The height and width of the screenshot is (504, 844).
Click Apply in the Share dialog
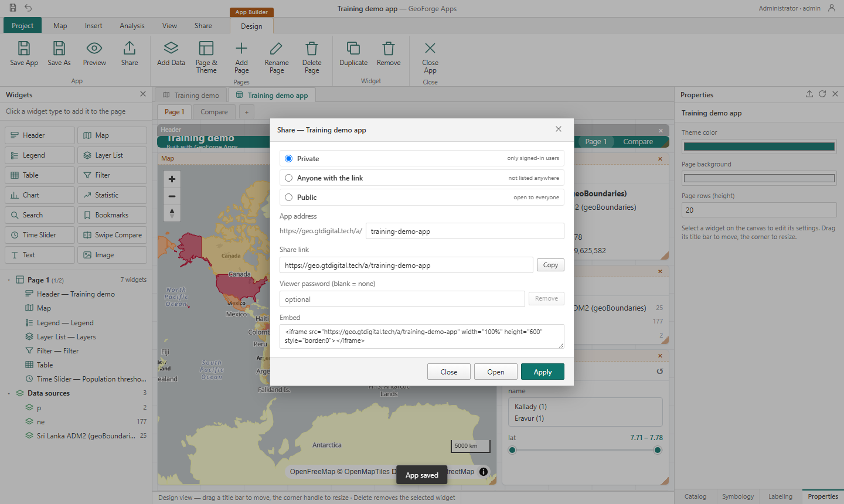(x=543, y=372)
